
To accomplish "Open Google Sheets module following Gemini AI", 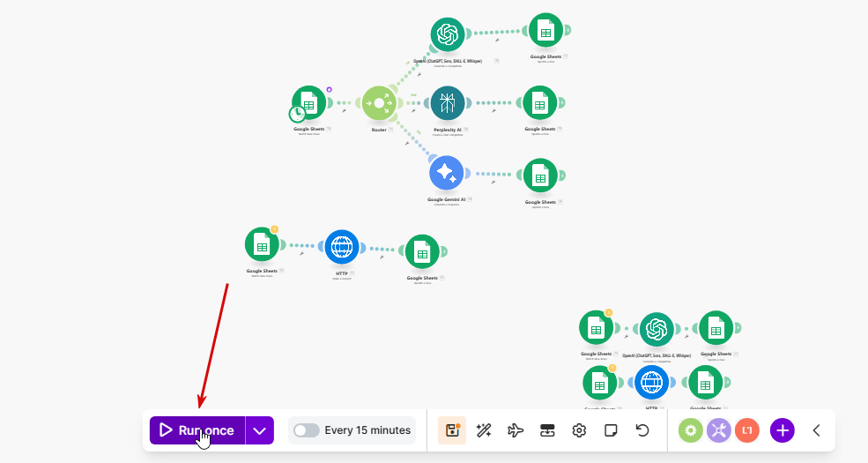I will (x=540, y=175).
